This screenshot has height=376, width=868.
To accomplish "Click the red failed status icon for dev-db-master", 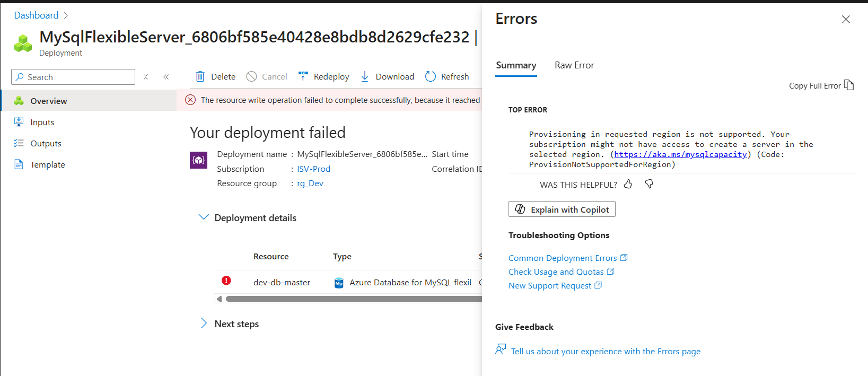I will [x=226, y=281].
